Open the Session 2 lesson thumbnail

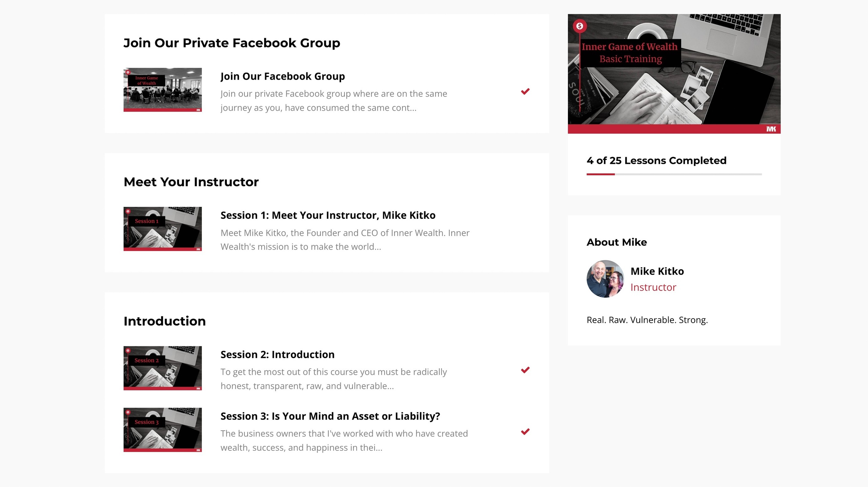coord(162,368)
